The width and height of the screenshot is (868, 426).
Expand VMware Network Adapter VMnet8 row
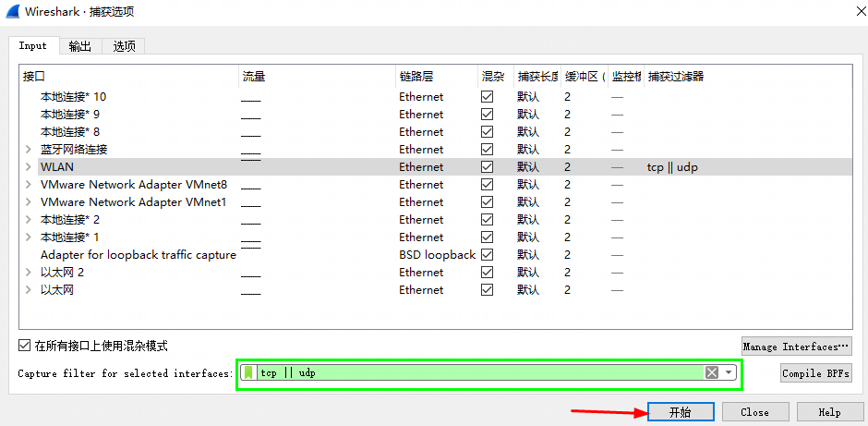pyautogui.click(x=29, y=185)
